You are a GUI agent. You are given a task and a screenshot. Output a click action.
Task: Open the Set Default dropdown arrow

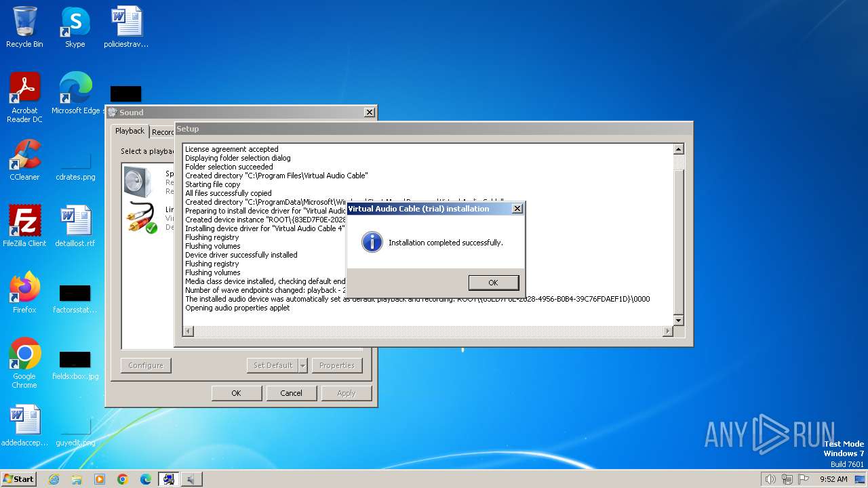[303, 365]
